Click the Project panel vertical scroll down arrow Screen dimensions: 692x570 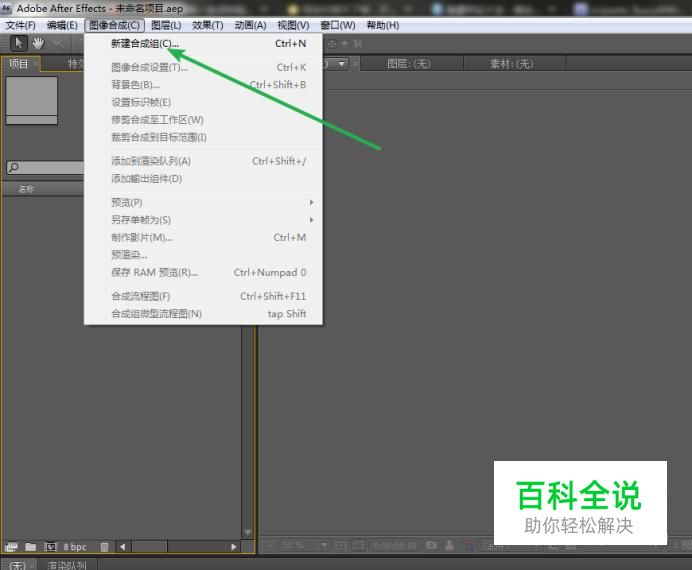click(x=248, y=532)
